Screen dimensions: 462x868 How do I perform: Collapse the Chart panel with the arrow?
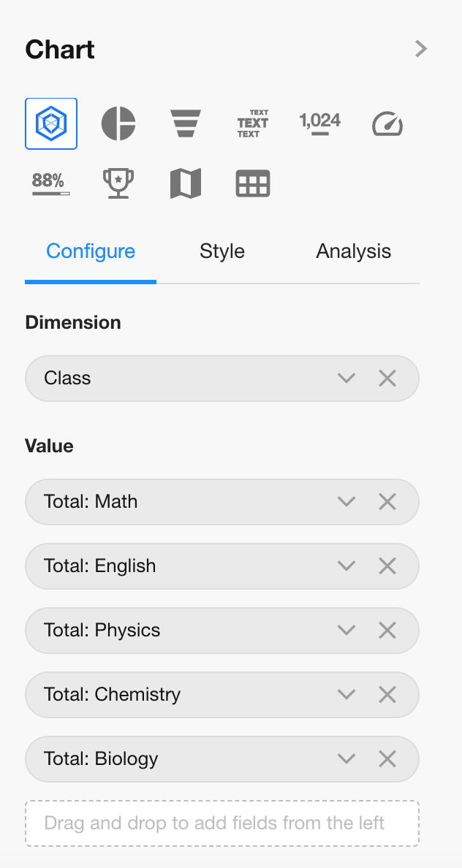420,49
